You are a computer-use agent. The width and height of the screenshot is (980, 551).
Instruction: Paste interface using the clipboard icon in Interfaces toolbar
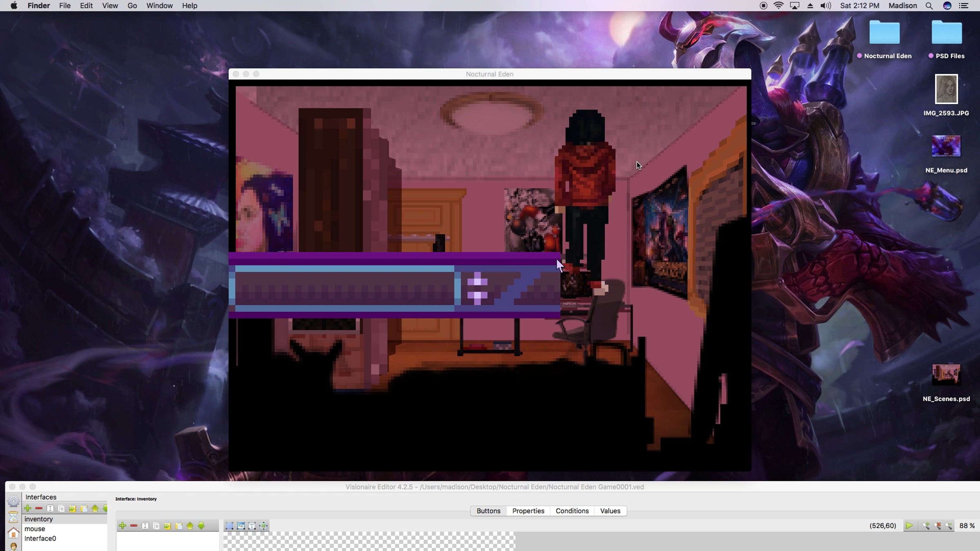coord(84,508)
